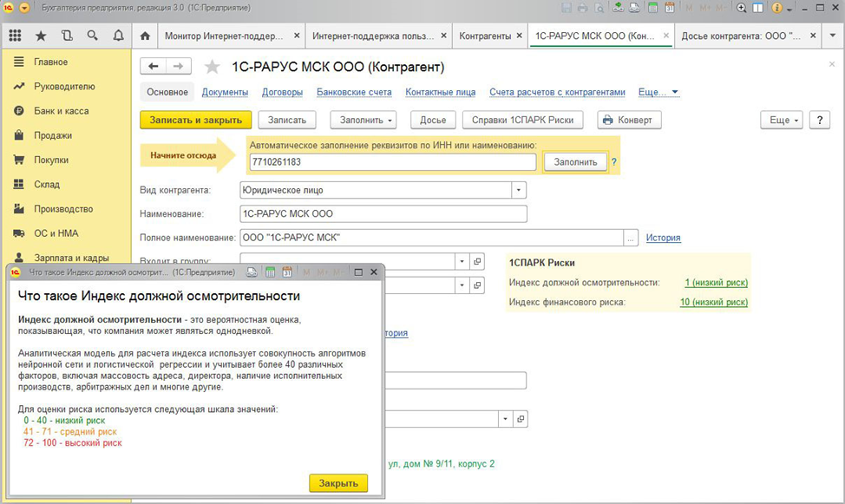Open Покупки section in sidebar
The height and width of the screenshot is (504, 845).
click(51, 160)
